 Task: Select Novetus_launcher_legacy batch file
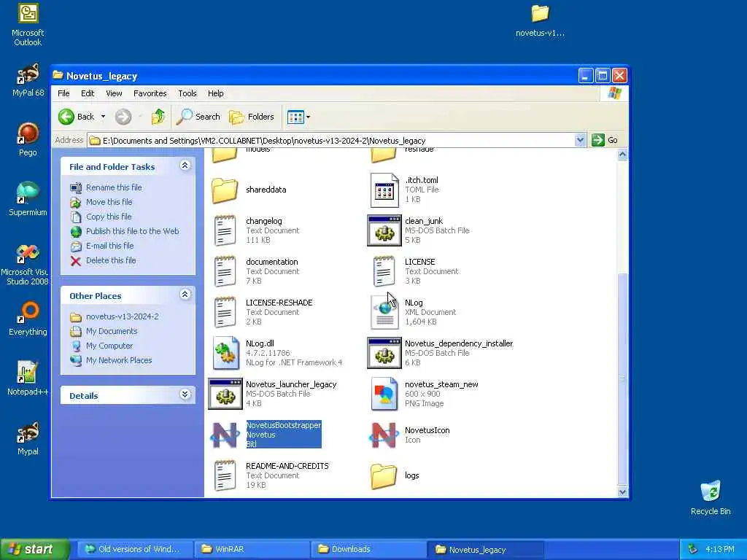[273, 394]
